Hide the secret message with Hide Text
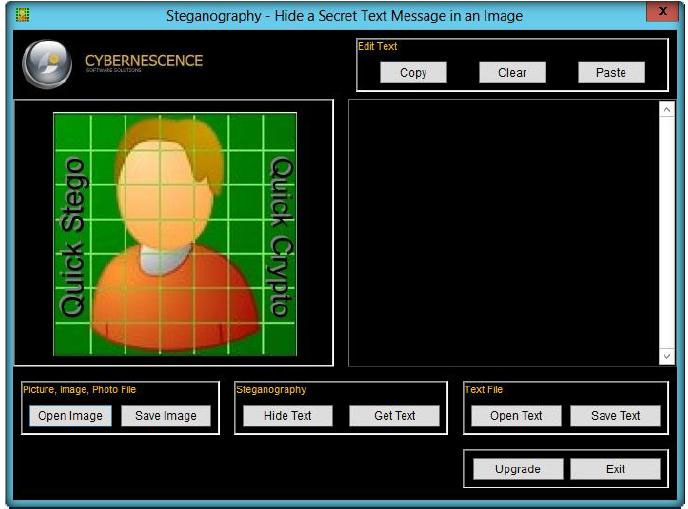Screen dimensions: 688x509 click(288, 416)
